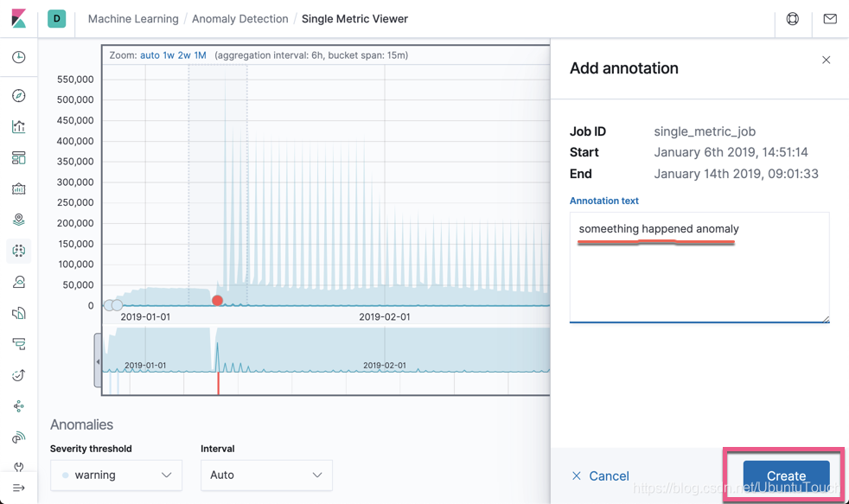Open Discover compass icon
Viewport: 849px width, 504px height.
tap(18, 96)
